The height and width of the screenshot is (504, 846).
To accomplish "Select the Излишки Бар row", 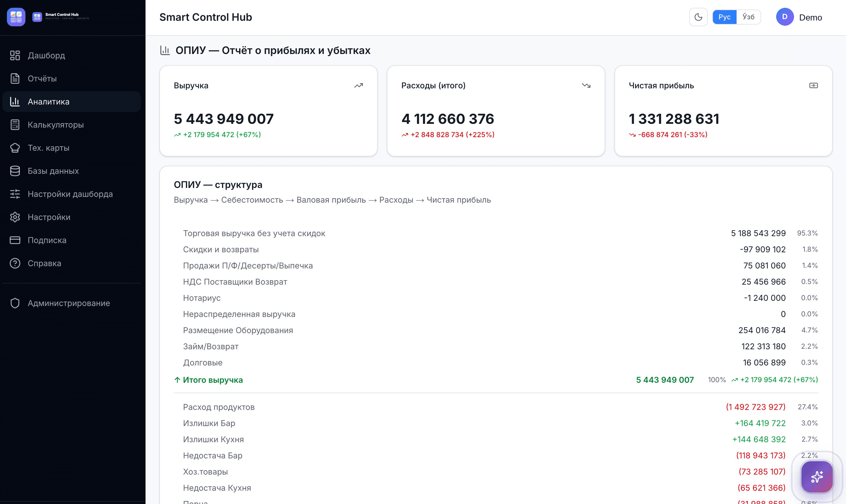I will click(x=496, y=423).
